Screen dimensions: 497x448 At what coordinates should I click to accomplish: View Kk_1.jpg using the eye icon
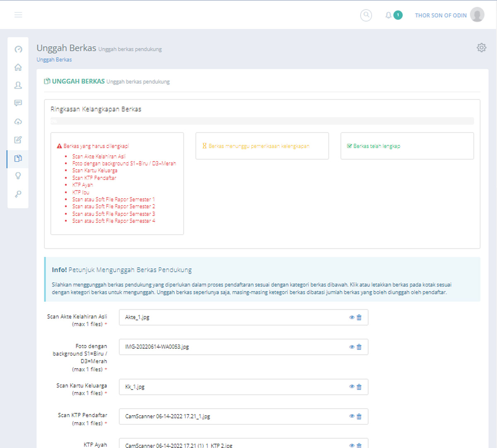coord(352,387)
